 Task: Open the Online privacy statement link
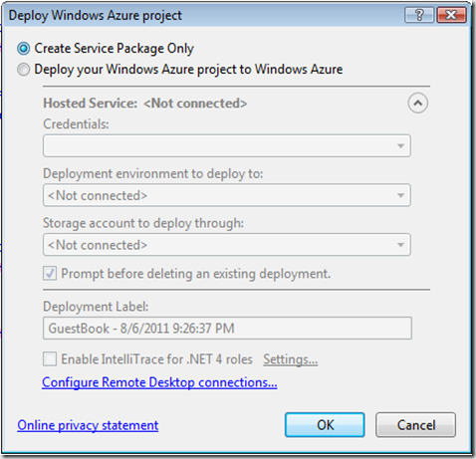point(88,425)
